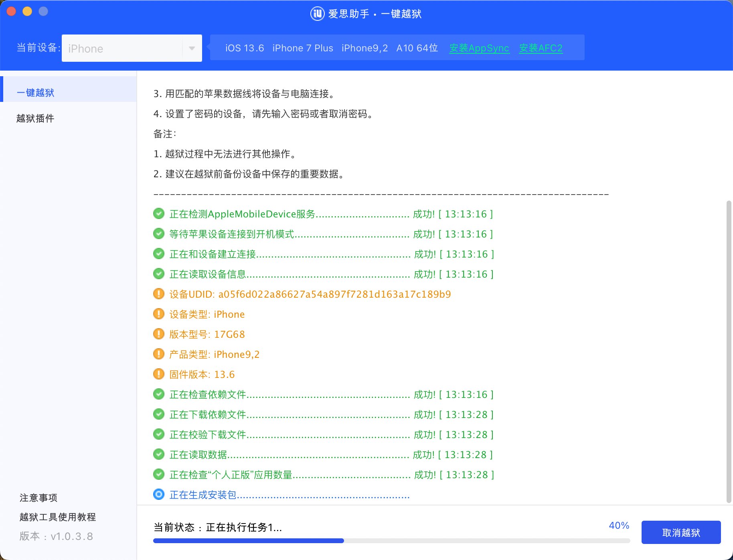Open 越狱工具使用教程 tutorial link
Viewport: 733px width, 560px height.
pyautogui.click(x=58, y=517)
